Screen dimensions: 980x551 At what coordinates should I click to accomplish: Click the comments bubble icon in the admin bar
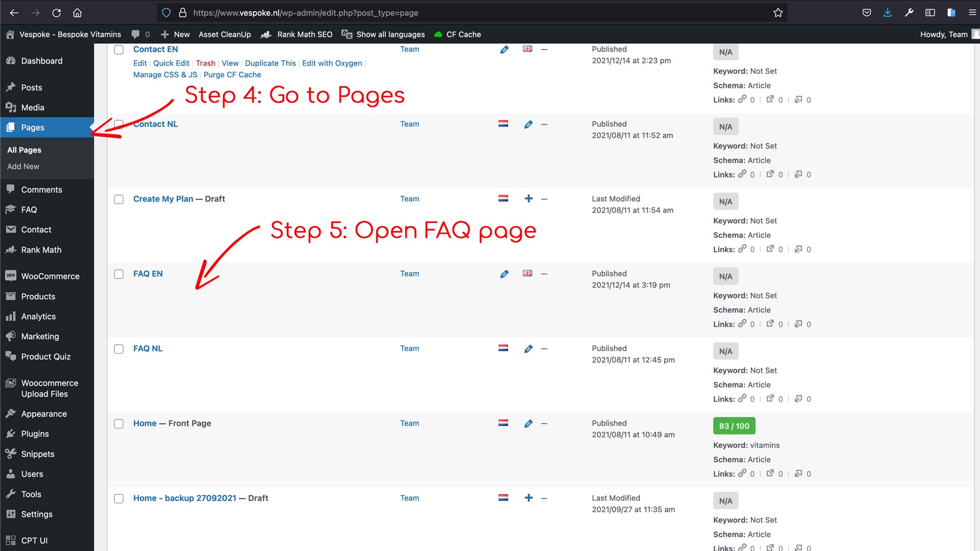[x=136, y=34]
